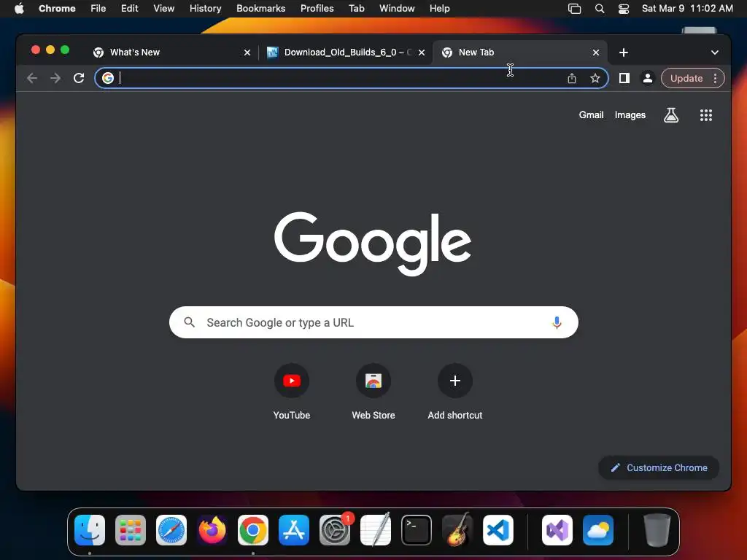Expand the tab search chevron
Viewport: 747px width, 560px height.
[715, 52]
